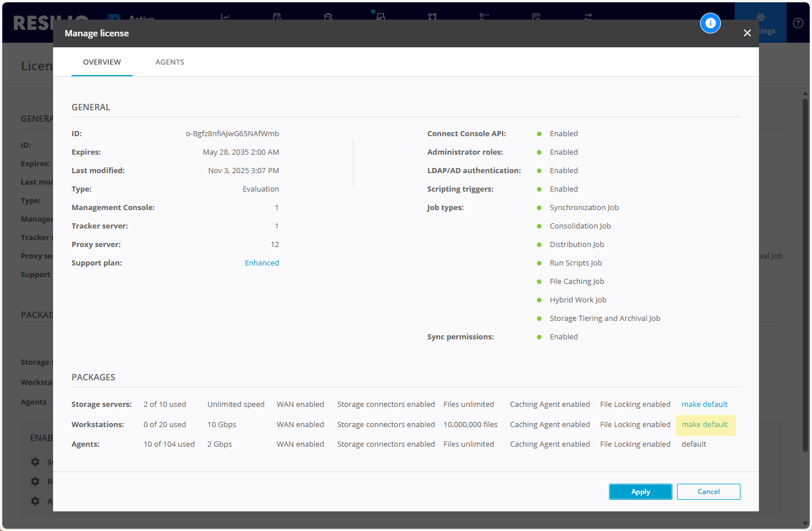812x531 pixels.
Task: Click the topmost gear icon behind the dialog
Action: point(35,462)
